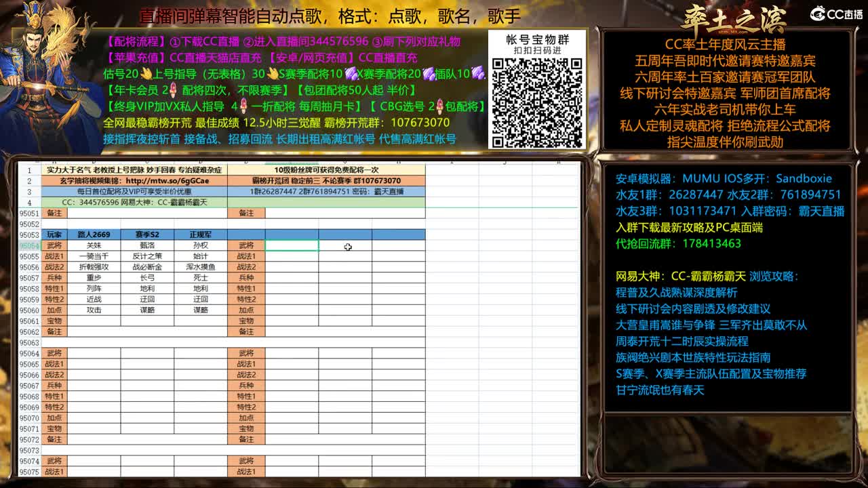868x488 pixels.
Task: Click the 线下研讨会内容剧透及修改建议 line
Action: click(693, 309)
